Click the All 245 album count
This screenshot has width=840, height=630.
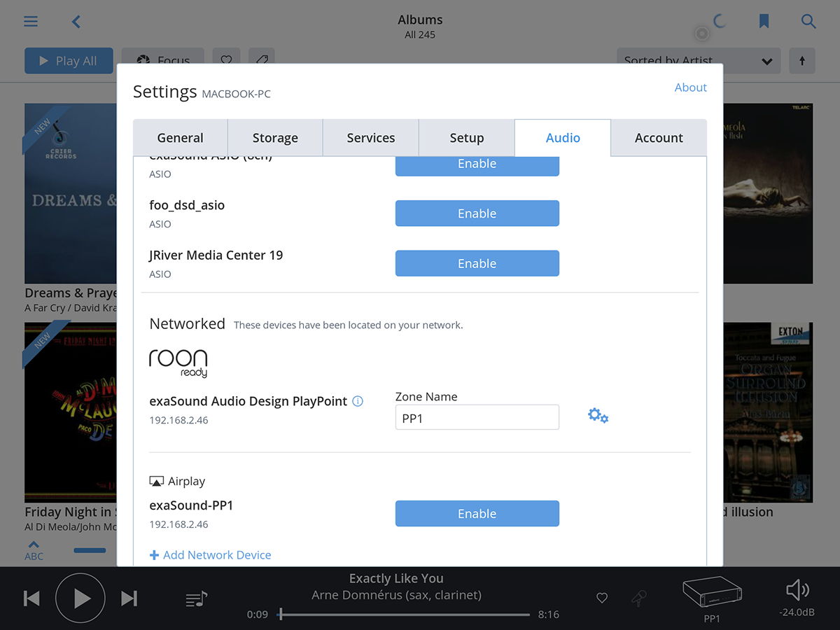pyautogui.click(x=420, y=35)
